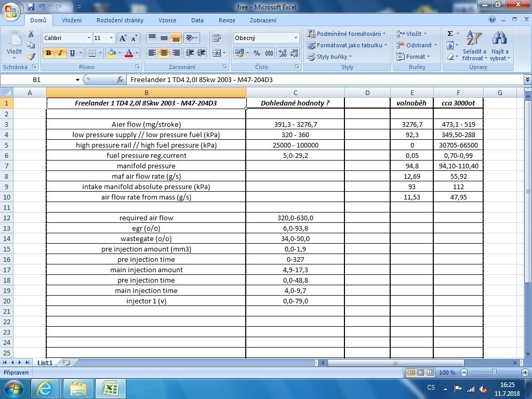Click the yellow fill color swatch

pos(111,53)
